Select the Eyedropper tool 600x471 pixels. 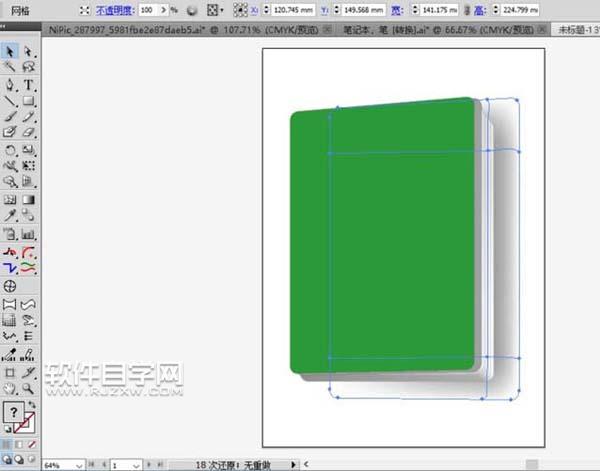[10, 215]
